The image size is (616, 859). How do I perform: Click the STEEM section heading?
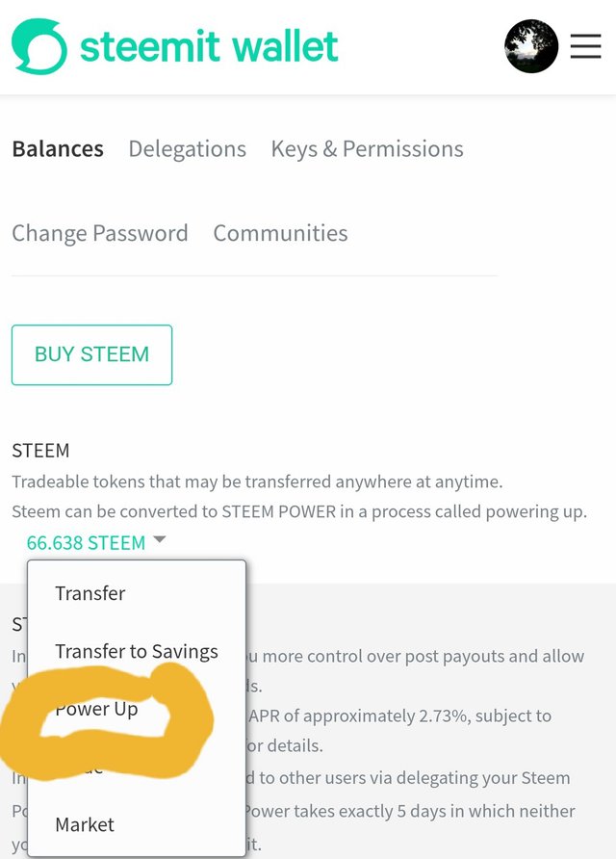pos(40,451)
